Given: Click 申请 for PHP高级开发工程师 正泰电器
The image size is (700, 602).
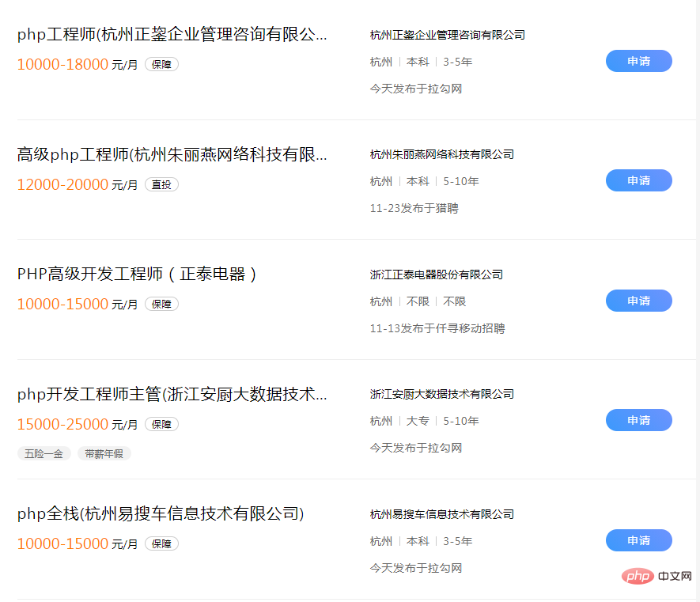Looking at the screenshot, I should [x=638, y=301].
